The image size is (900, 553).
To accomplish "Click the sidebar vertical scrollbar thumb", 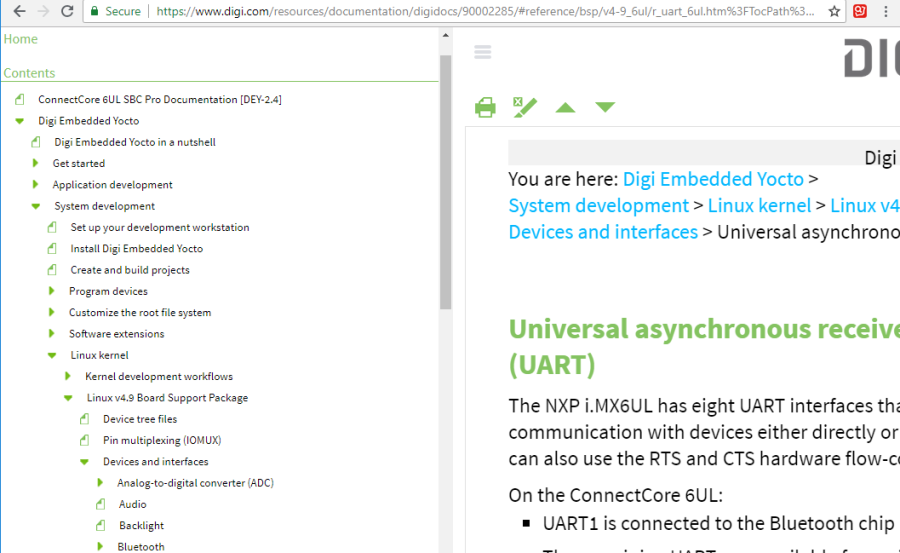I will (445, 183).
